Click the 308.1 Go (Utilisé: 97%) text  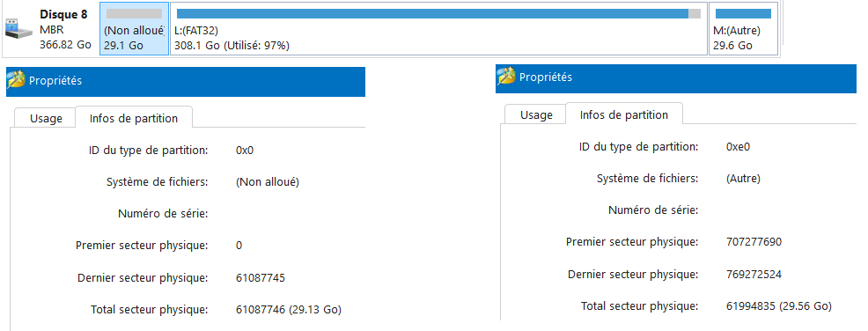coord(232,46)
